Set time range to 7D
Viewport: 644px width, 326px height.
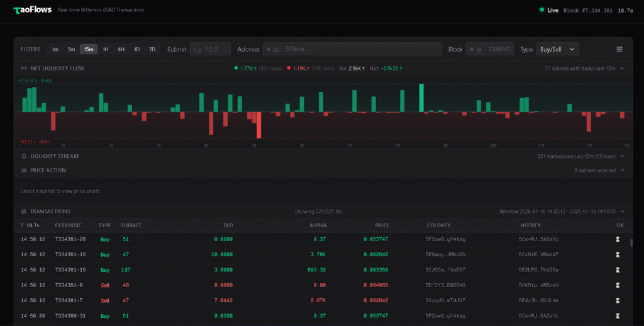[152, 49]
